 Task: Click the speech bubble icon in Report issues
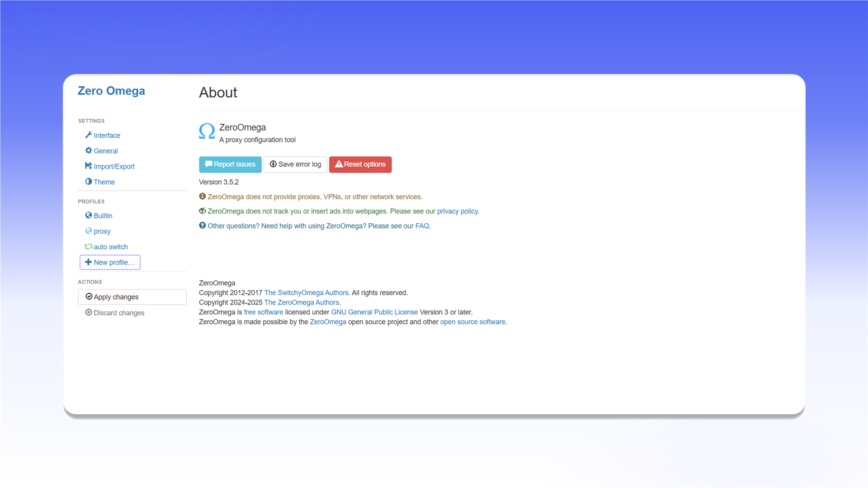point(208,164)
